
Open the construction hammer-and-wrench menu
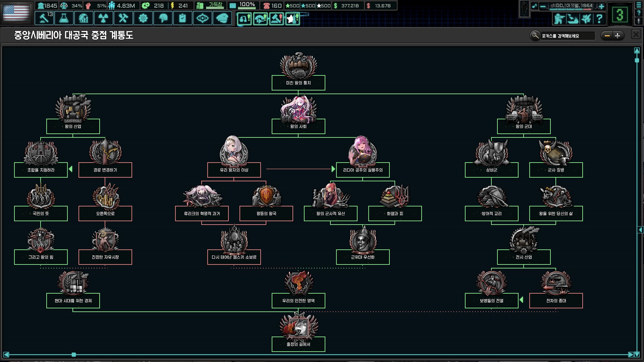[123, 18]
